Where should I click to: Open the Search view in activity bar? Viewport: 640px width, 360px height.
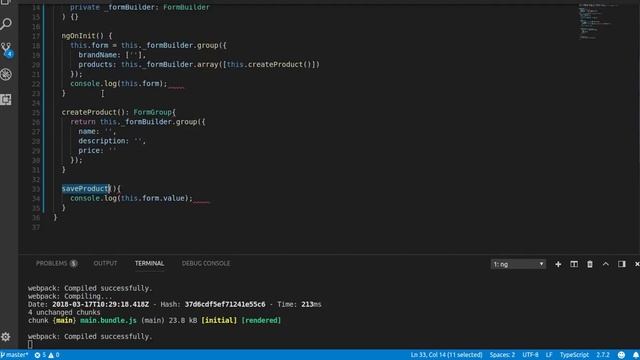coord(6,24)
